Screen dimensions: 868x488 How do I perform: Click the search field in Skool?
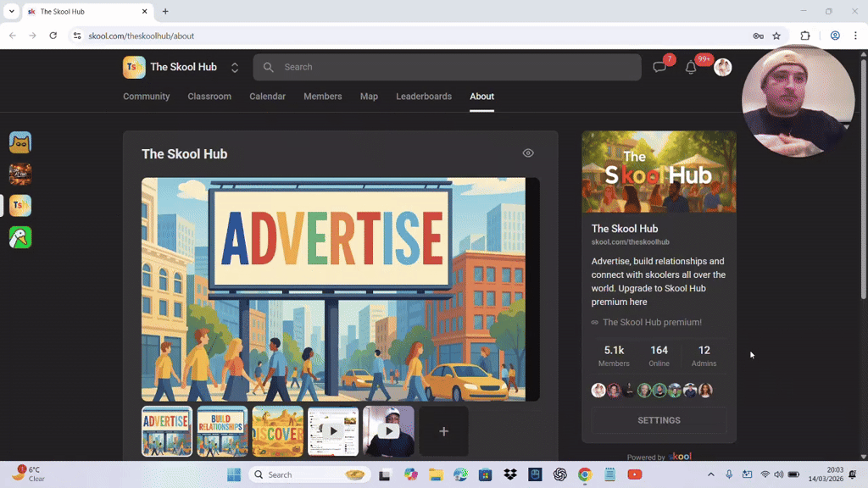coord(448,67)
